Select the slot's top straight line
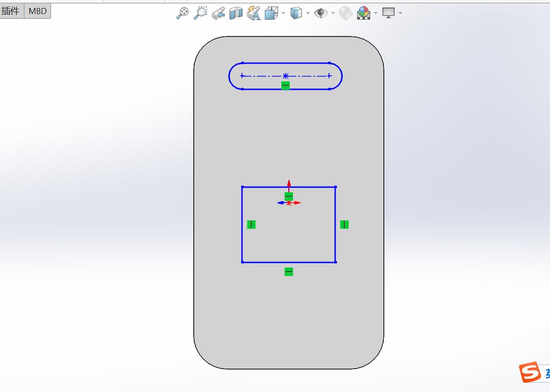 point(286,63)
